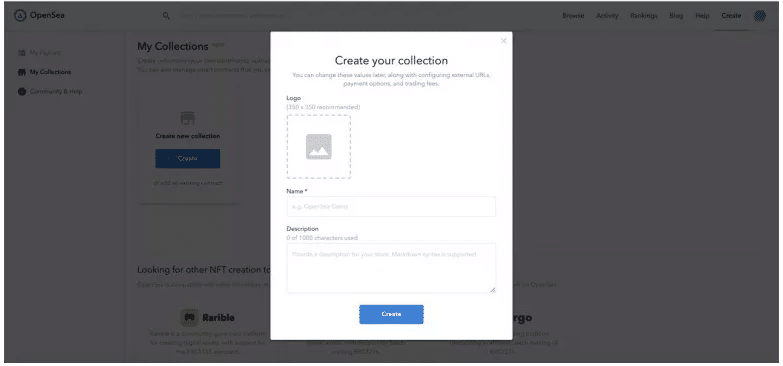Open the user avatar in top bar

point(760,15)
